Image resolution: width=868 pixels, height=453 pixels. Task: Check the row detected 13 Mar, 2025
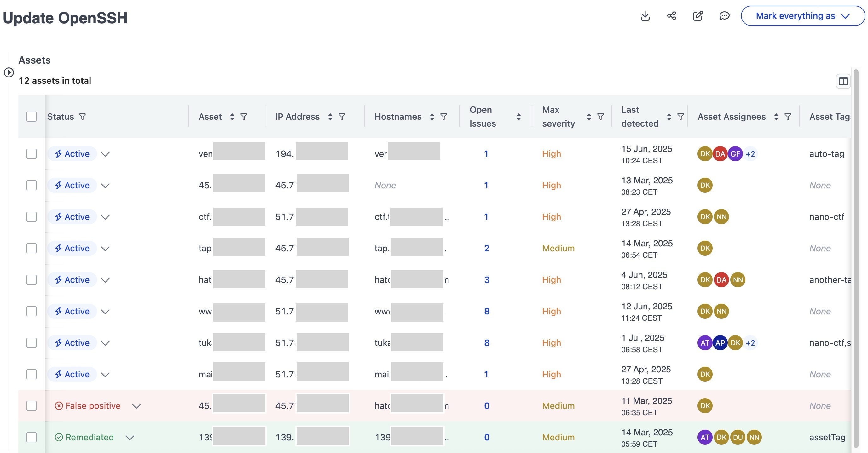point(31,185)
